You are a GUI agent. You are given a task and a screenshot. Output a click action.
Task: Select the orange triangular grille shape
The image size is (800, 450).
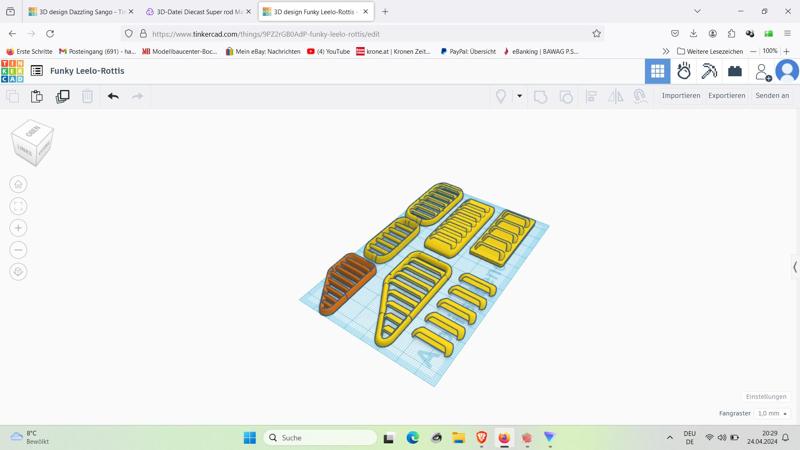tap(347, 282)
